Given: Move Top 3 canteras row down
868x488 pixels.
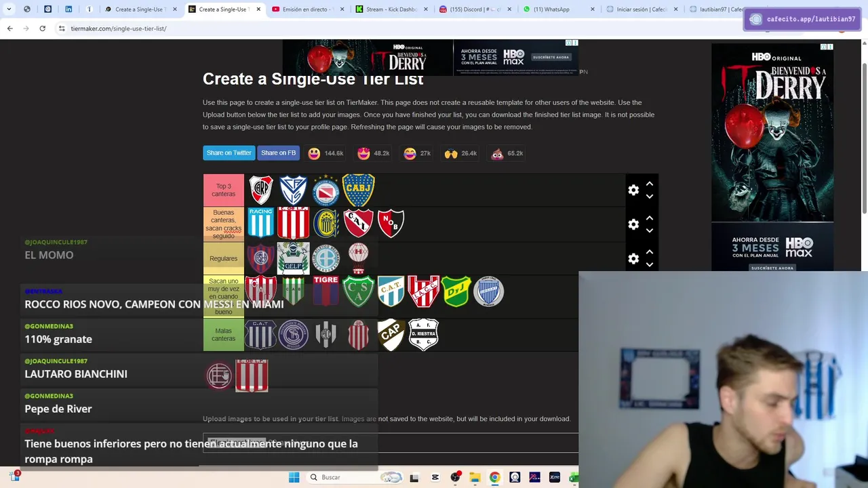Looking at the screenshot, I should 650,197.
